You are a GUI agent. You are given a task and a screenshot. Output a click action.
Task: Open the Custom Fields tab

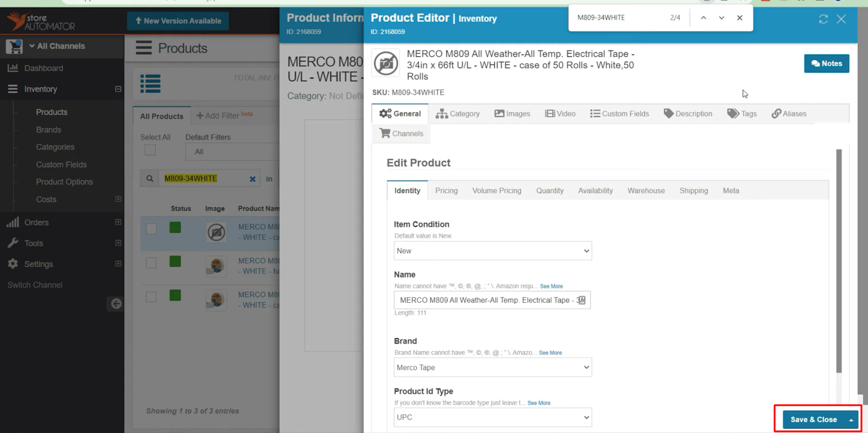pyautogui.click(x=620, y=113)
